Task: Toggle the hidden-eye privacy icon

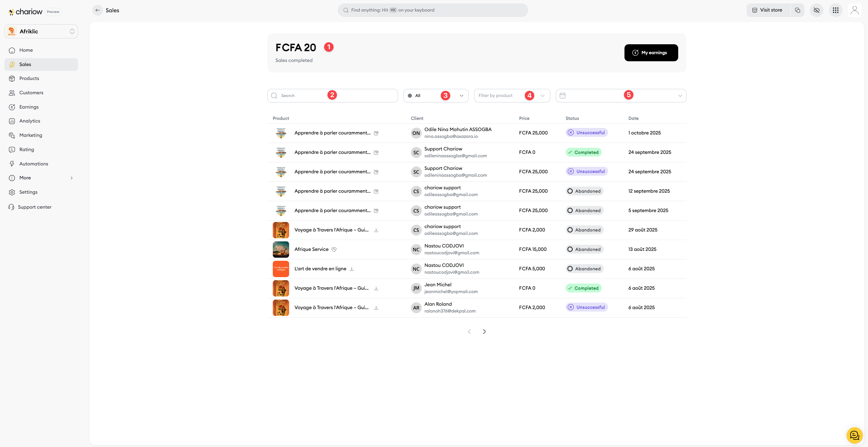Action: (816, 10)
